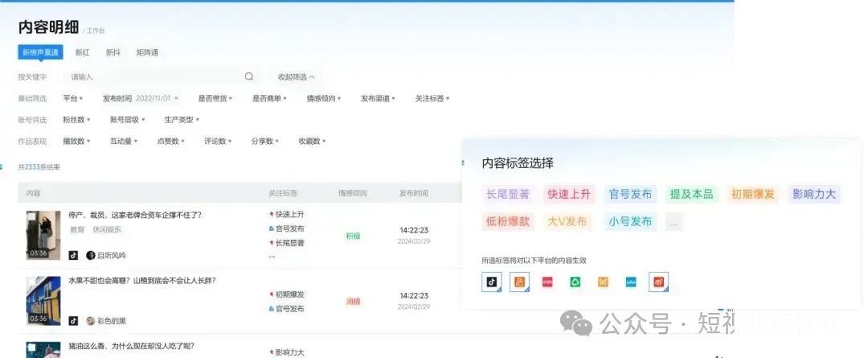Screen dimensions: 868x358
Task: Select the green WeChat platform icon
Action: tap(575, 282)
